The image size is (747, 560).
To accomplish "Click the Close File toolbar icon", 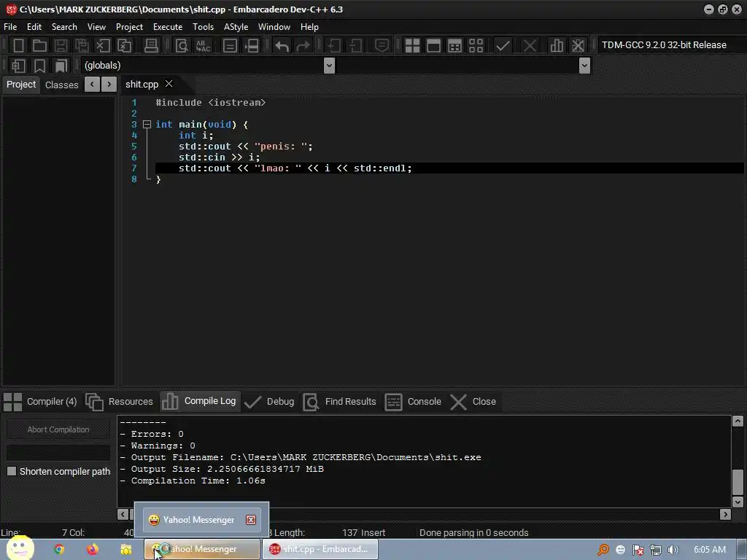I will coord(103,46).
